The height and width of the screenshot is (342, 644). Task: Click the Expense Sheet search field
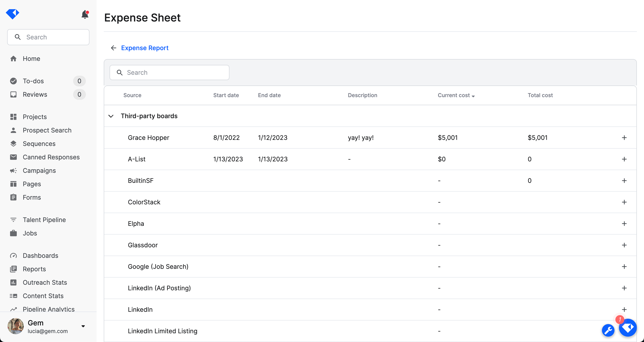pos(169,73)
